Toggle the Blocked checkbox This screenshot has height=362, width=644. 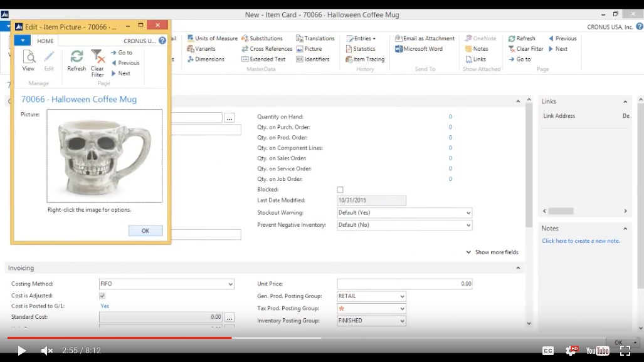[x=340, y=190]
